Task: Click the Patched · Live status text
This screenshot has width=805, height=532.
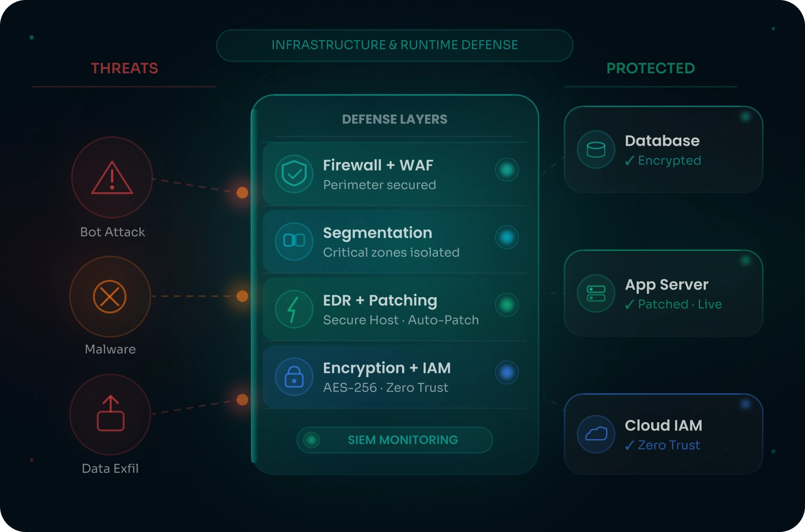Action: [x=673, y=304]
